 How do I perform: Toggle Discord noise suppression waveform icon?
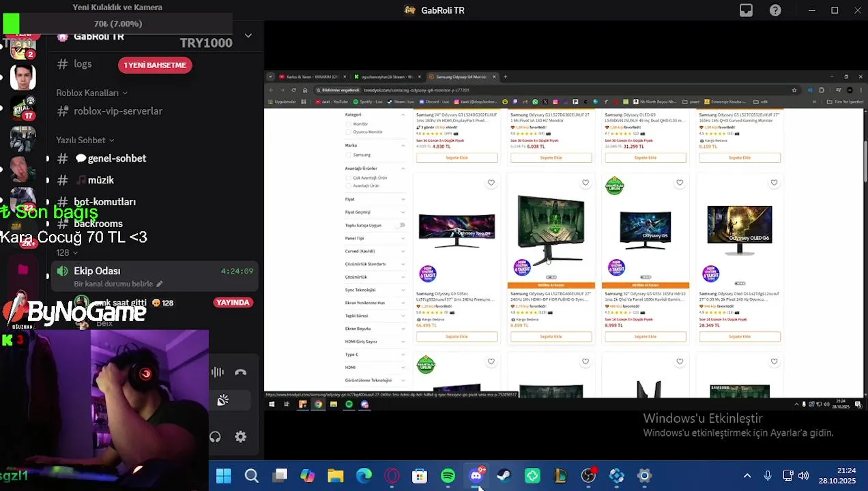point(218,372)
